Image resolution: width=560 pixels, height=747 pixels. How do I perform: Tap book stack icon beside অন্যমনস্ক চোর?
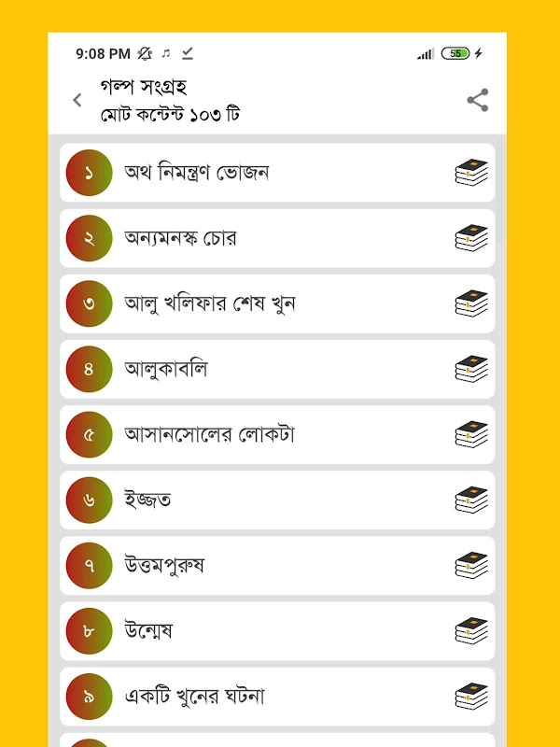[x=471, y=238]
